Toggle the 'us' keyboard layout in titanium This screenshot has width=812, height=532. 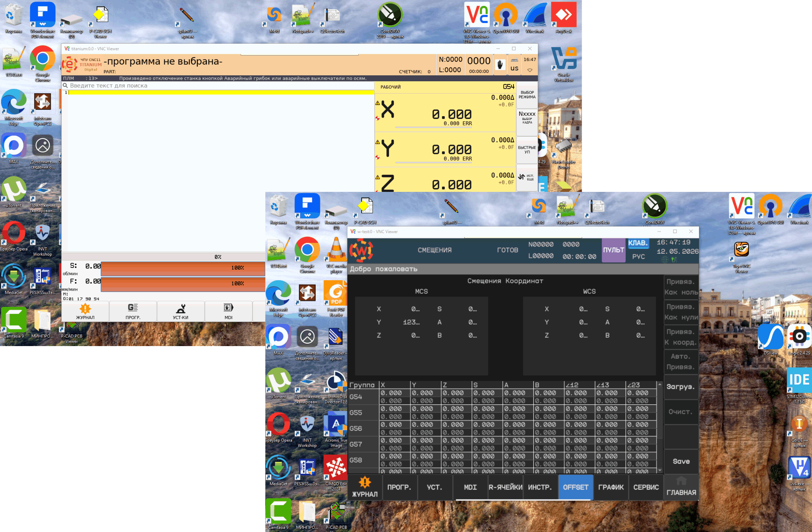point(514,65)
